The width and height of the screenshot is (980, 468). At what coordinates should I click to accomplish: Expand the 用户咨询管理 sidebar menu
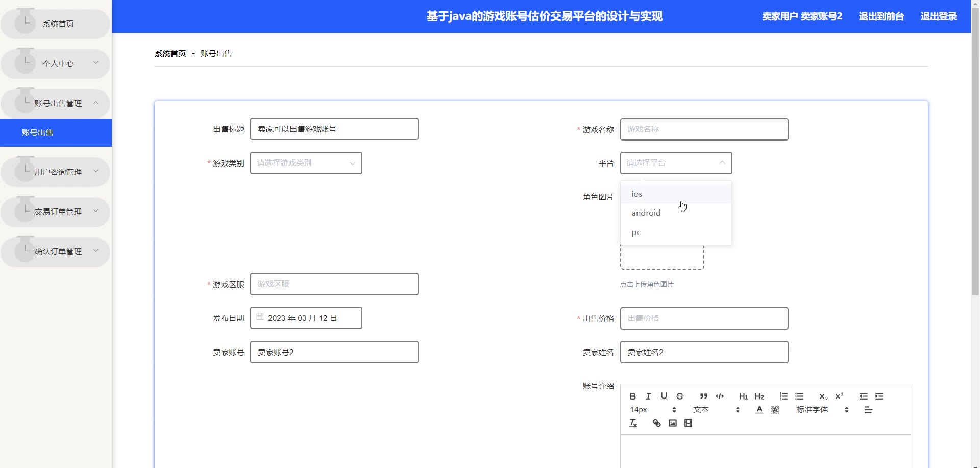click(x=56, y=172)
